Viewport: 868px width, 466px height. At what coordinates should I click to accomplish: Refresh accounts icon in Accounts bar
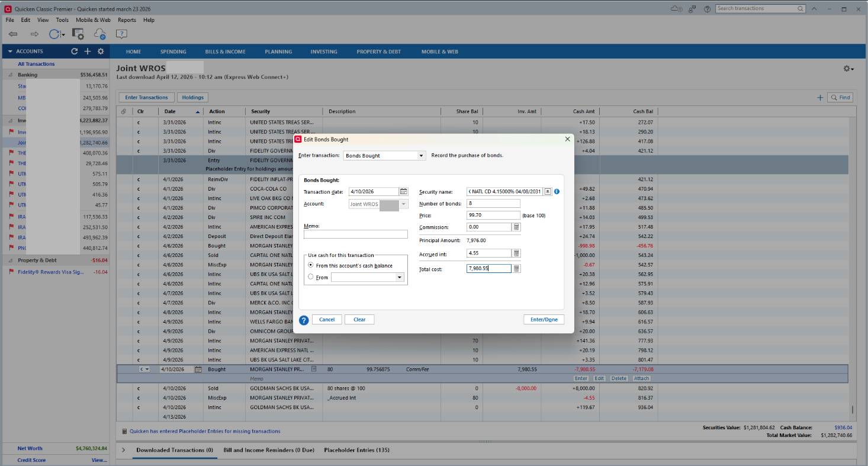pos(75,52)
